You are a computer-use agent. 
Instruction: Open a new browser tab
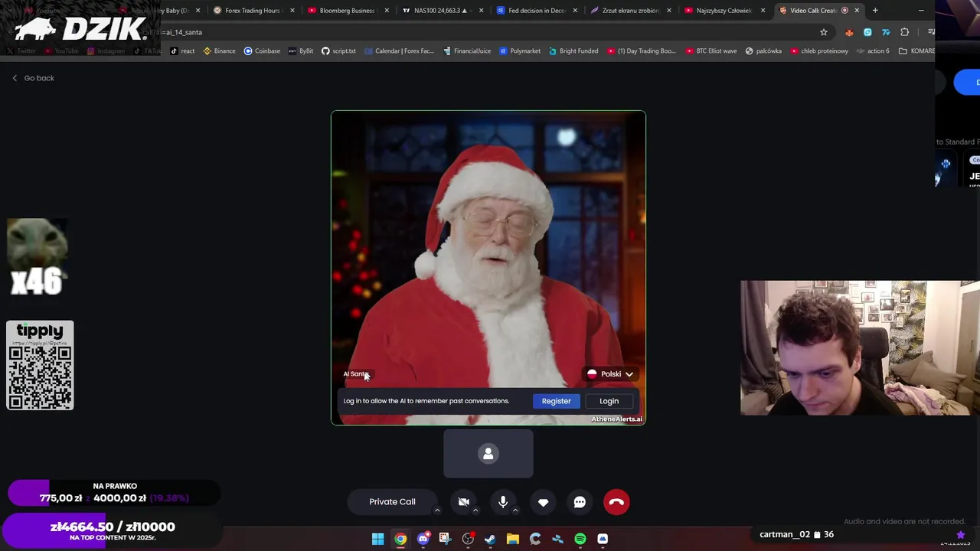(x=875, y=11)
